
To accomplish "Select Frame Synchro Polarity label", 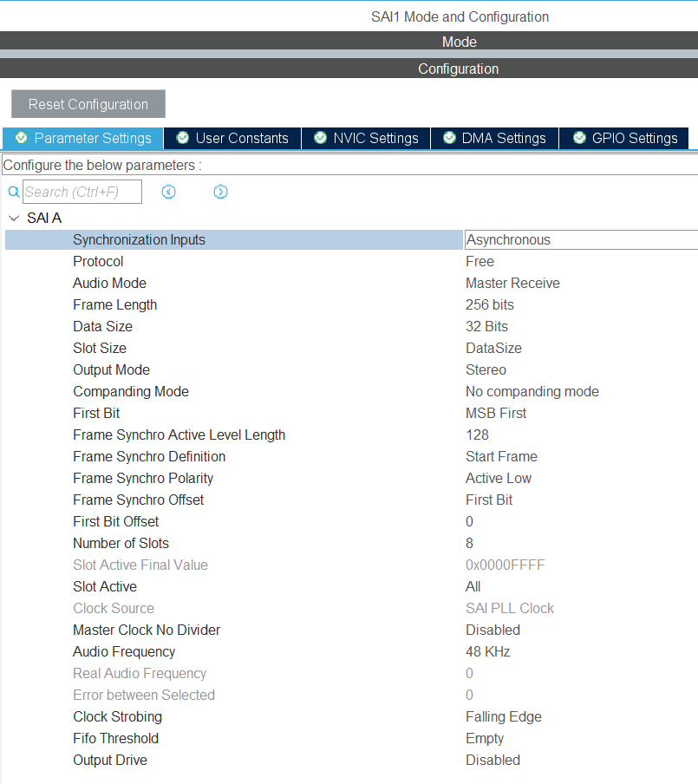I will click(143, 478).
